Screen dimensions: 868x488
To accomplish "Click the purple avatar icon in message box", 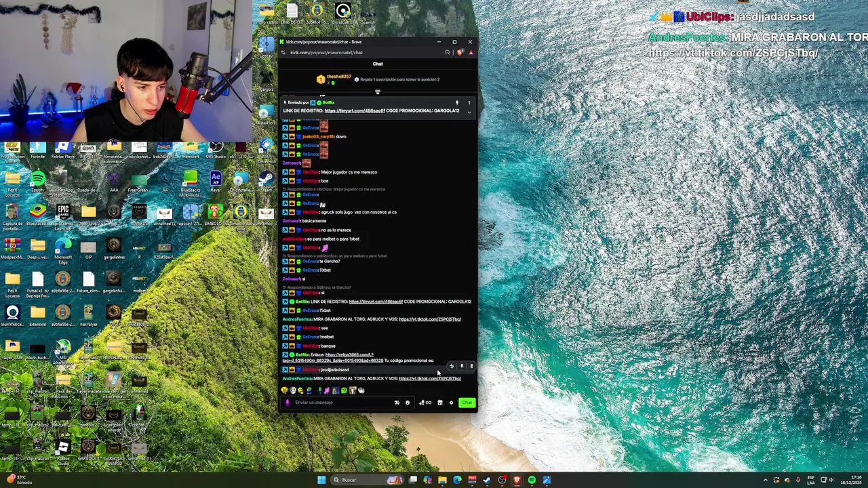I will tap(288, 403).
